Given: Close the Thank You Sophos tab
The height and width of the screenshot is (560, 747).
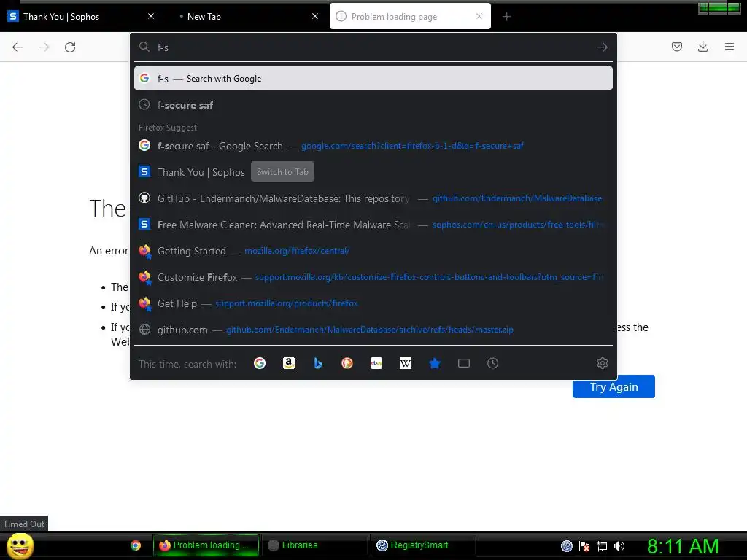Looking at the screenshot, I should 151,16.
